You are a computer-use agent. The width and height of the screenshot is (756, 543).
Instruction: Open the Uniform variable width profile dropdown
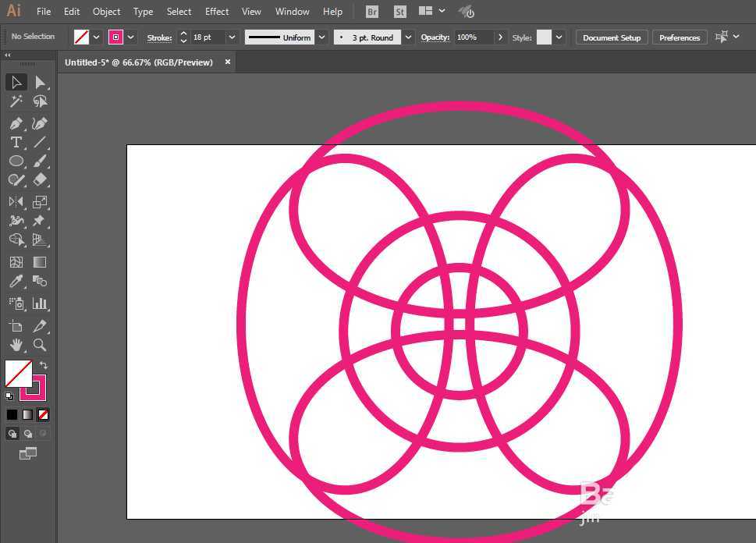(x=321, y=37)
